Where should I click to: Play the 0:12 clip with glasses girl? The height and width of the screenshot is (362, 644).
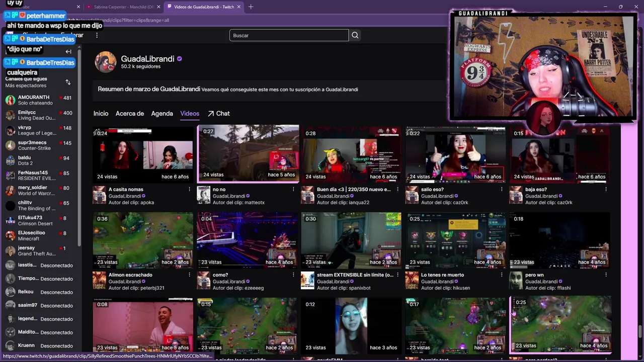(x=351, y=326)
